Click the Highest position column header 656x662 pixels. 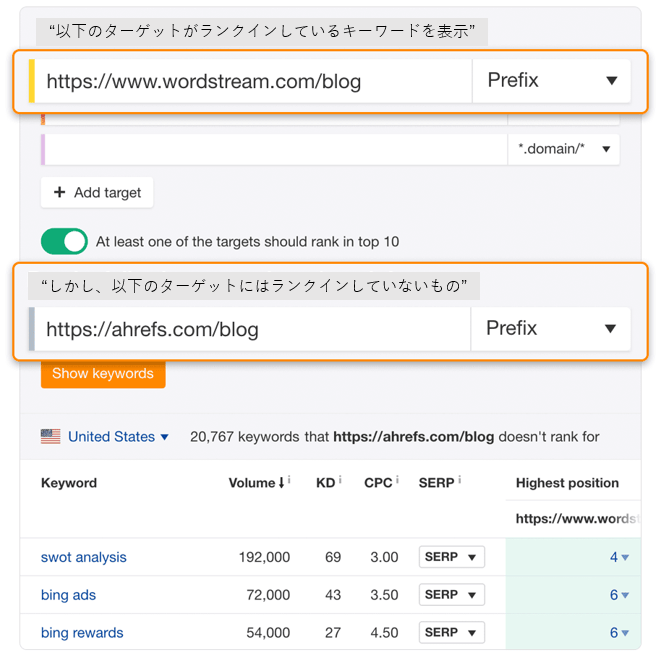[567, 483]
